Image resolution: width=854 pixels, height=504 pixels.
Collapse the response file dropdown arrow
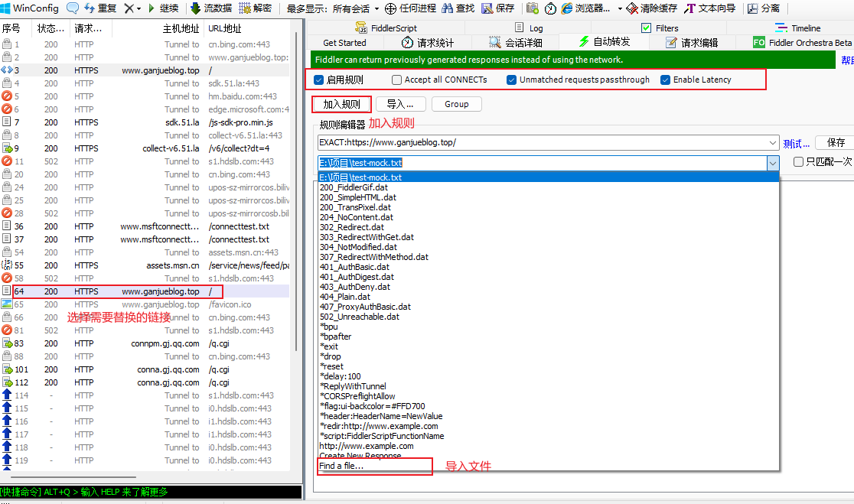773,163
